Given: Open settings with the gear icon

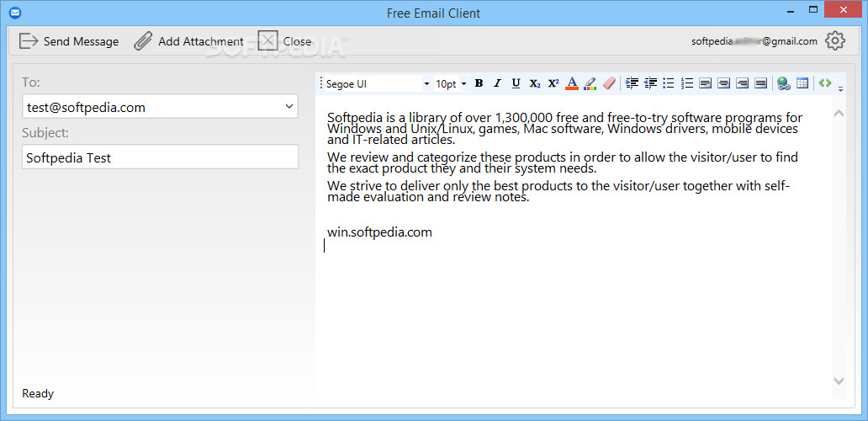Looking at the screenshot, I should click(835, 40).
